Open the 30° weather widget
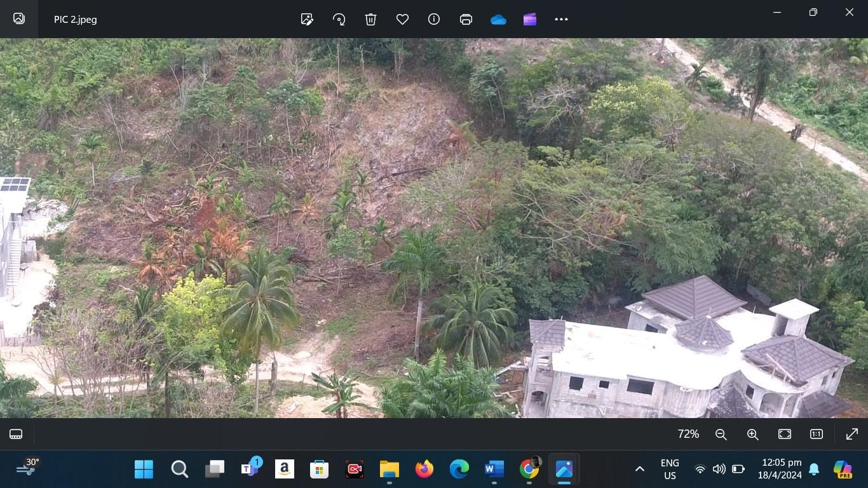This screenshot has width=868, height=488. click(27, 469)
